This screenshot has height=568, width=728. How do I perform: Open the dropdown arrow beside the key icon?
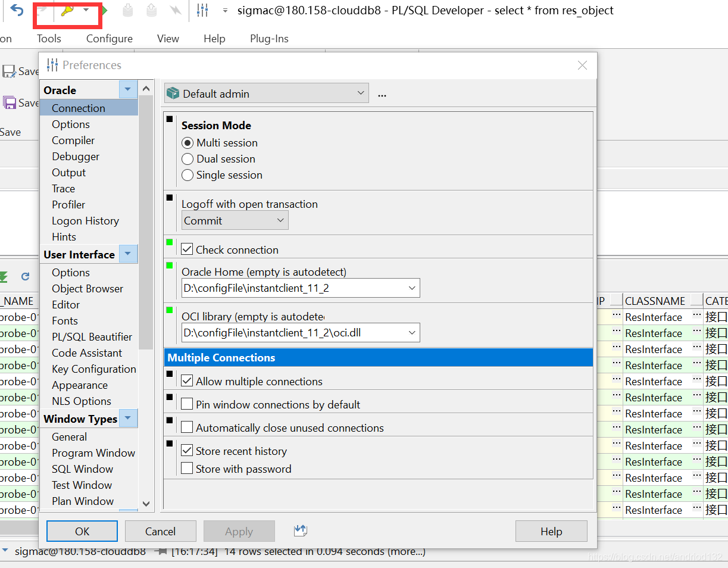click(x=86, y=10)
